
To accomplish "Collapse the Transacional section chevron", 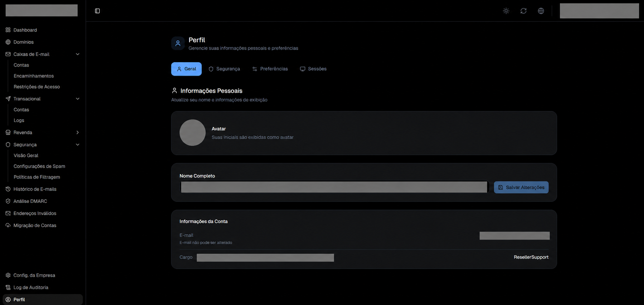I will [78, 99].
